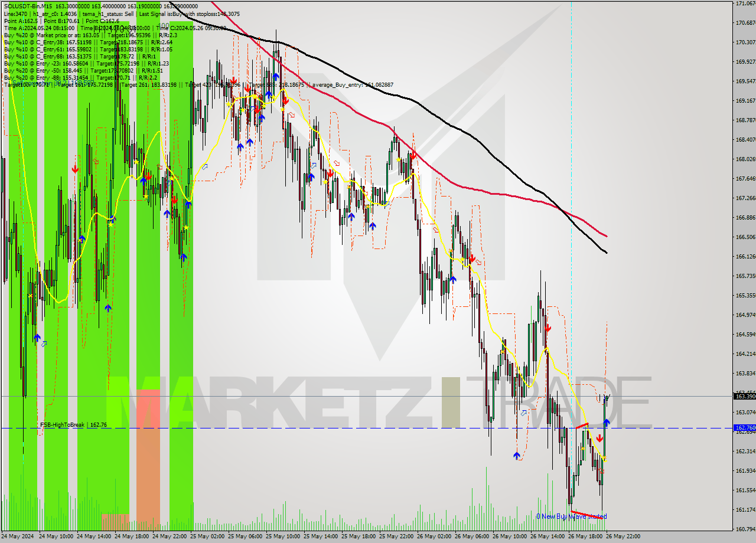Click the '25 May 22:00' time axis label
Image resolution: width=756 pixels, height=543 pixels.
click(397, 537)
